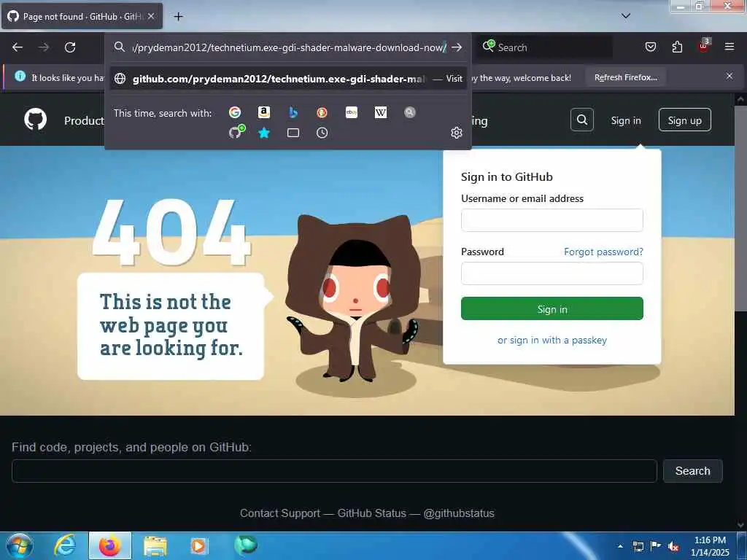Screen dimensions: 747x560
Task: Open a new tab with plus button
Action: click(x=178, y=17)
